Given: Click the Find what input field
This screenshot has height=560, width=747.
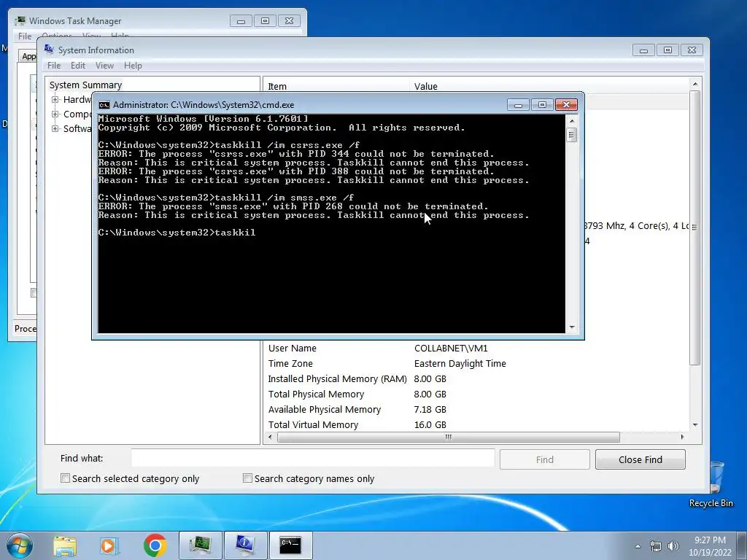Looking at the screenshot, I should tap(313, 459).
